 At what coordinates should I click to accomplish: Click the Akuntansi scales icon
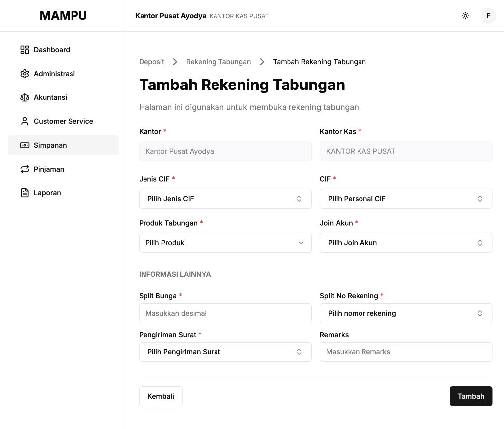tap(25, 97)
